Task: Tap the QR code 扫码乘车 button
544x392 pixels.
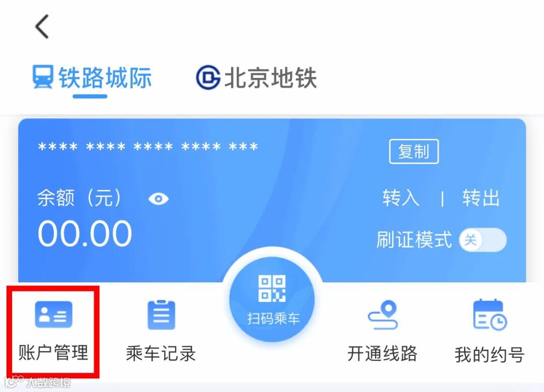Action: [x=273, y=299]
